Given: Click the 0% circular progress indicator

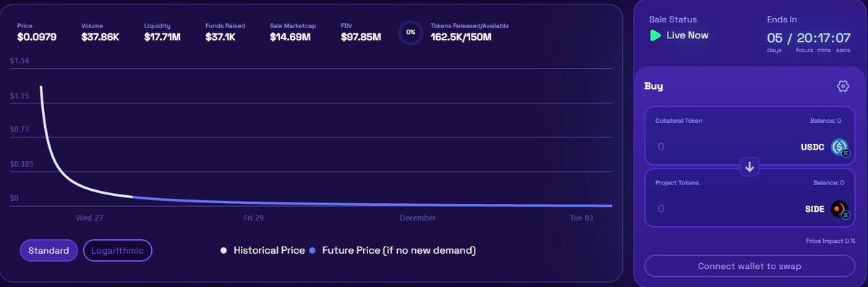Looking at the screenshot, I should [411, 32].
